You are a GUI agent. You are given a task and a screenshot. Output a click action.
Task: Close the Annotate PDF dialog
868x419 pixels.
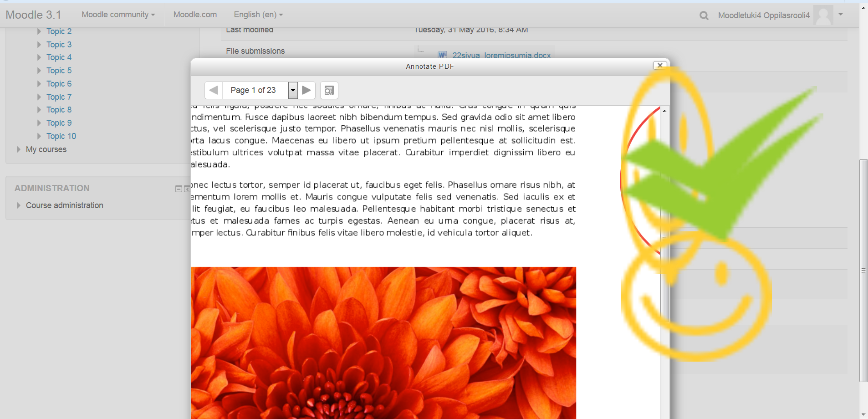[660, 65]
